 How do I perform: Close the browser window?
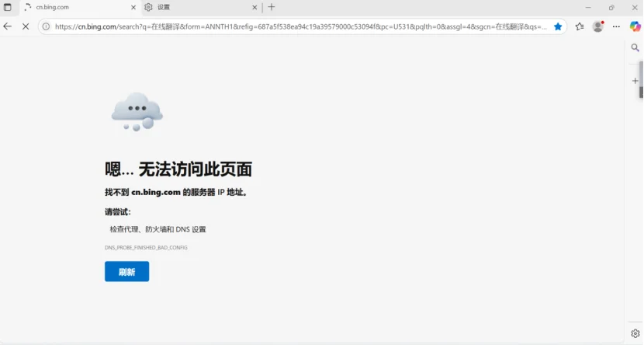[x=635, y=8]
